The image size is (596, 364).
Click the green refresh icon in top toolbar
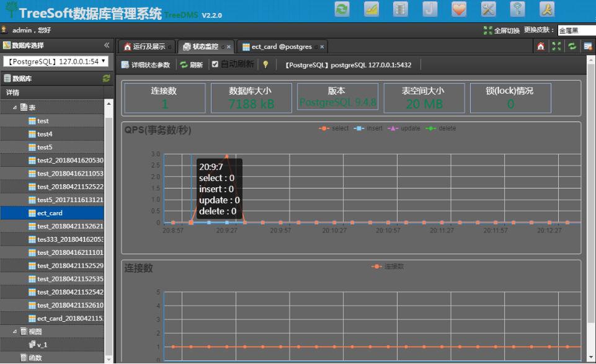343,9
